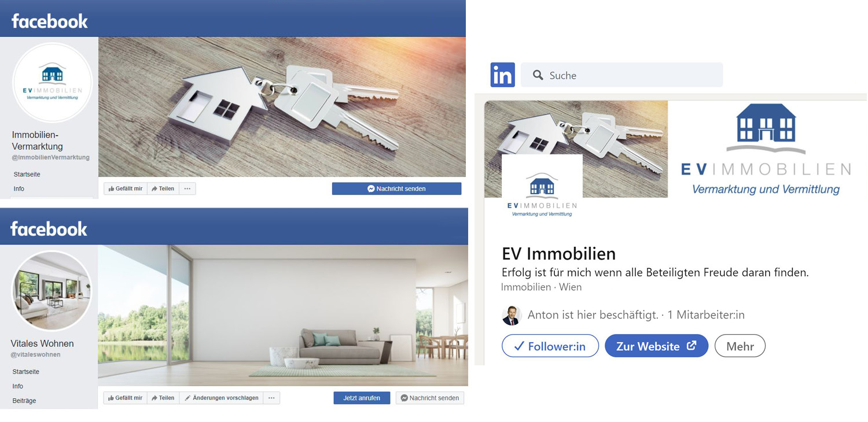Click the LinkedIn logo icon

(502, 75)
